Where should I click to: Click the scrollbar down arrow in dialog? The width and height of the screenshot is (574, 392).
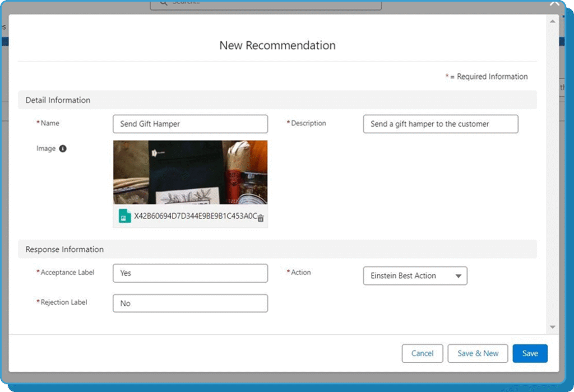click(x=552, y=327)
